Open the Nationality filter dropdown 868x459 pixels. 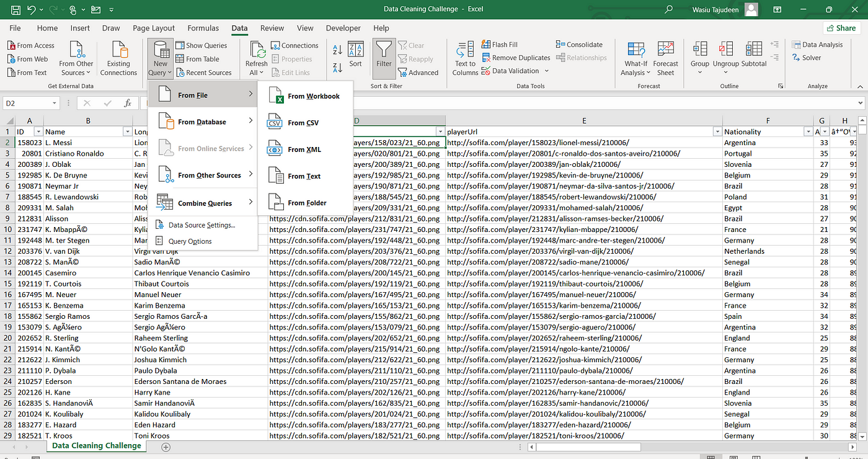808,131
